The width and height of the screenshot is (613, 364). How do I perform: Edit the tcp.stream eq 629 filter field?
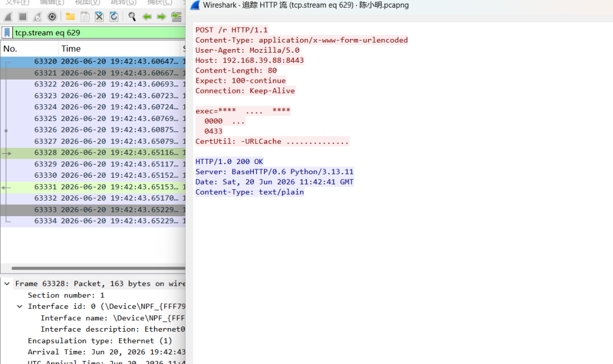(x=99, y=32)
